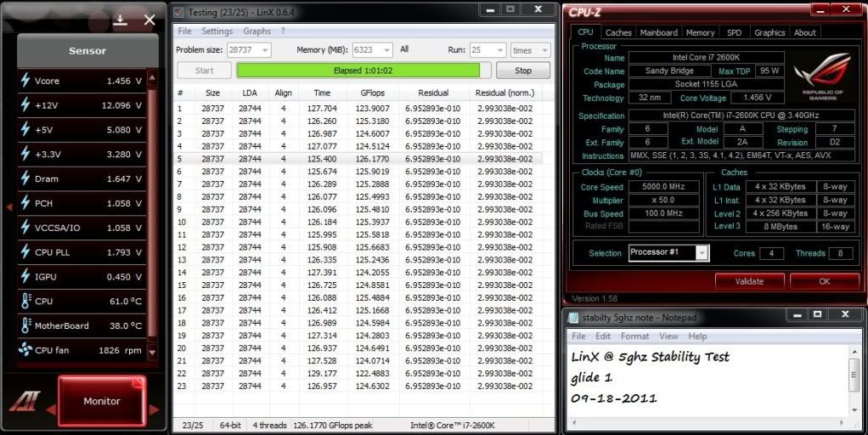The height and width of the screenshot is (435, 868).
Task: Open the Help menu in Notepad
Action: click(697, 336)
